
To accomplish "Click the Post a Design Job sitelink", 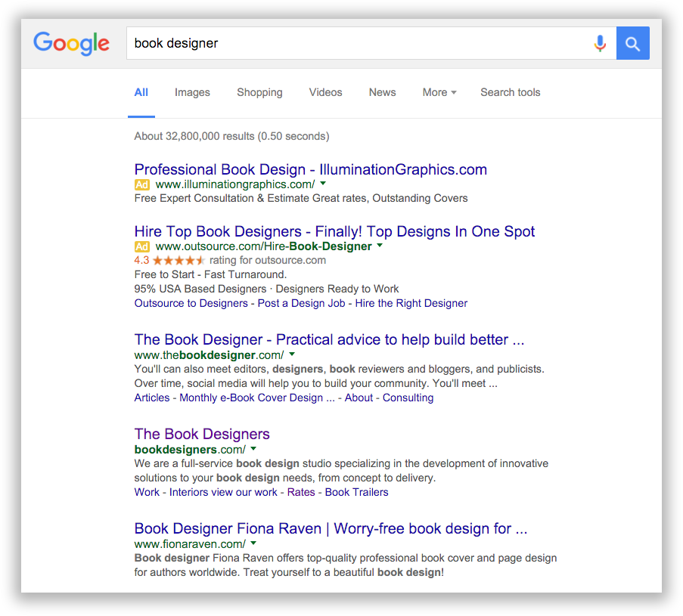I will [301, 303].
